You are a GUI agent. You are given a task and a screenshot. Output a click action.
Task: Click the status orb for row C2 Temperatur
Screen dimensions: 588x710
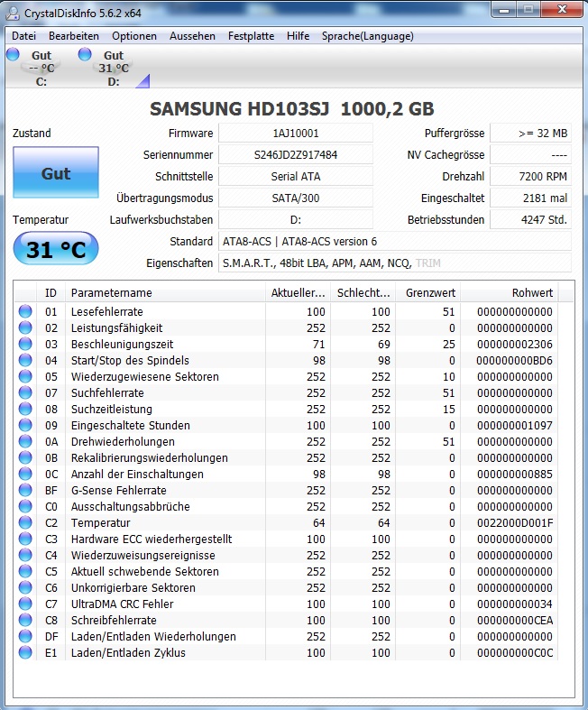click(x=25, y=522)
